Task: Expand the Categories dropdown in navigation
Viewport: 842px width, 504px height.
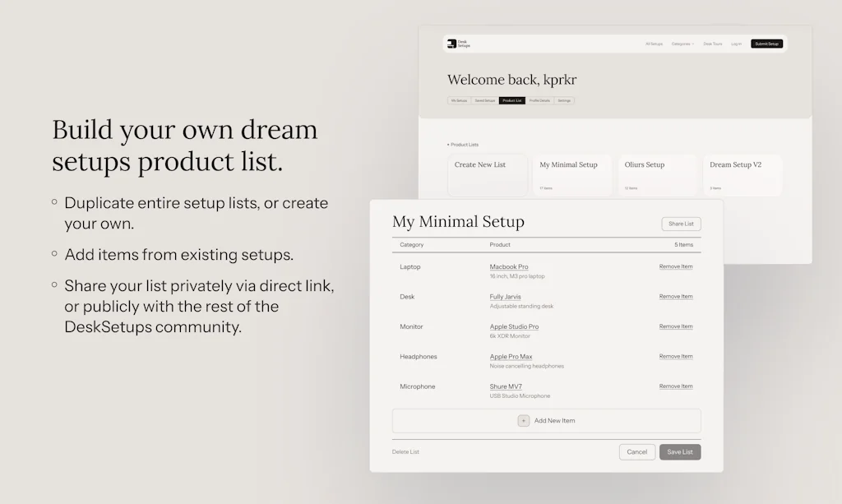Action: 682,44
